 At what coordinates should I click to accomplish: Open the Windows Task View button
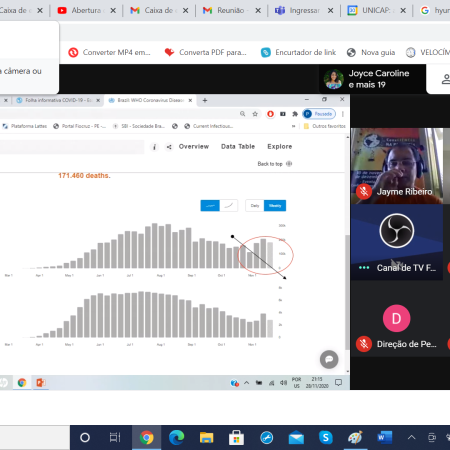(x=115, y=437)
